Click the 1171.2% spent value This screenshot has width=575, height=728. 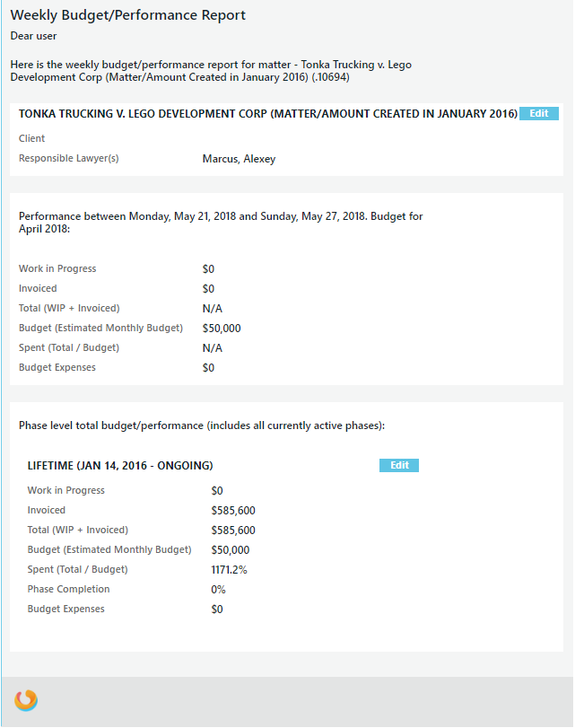[231, 570]
